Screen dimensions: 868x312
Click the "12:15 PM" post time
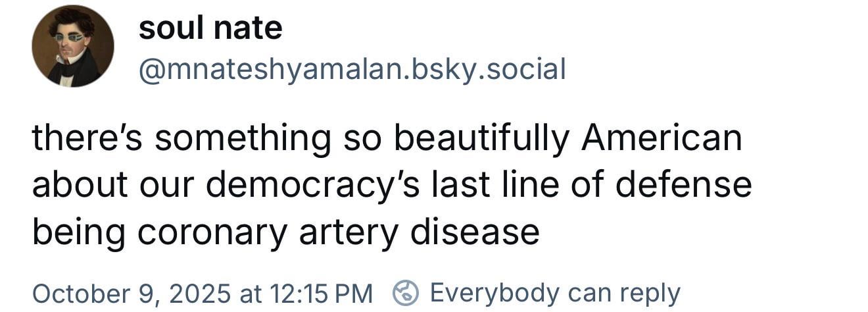tap(322, 292)
